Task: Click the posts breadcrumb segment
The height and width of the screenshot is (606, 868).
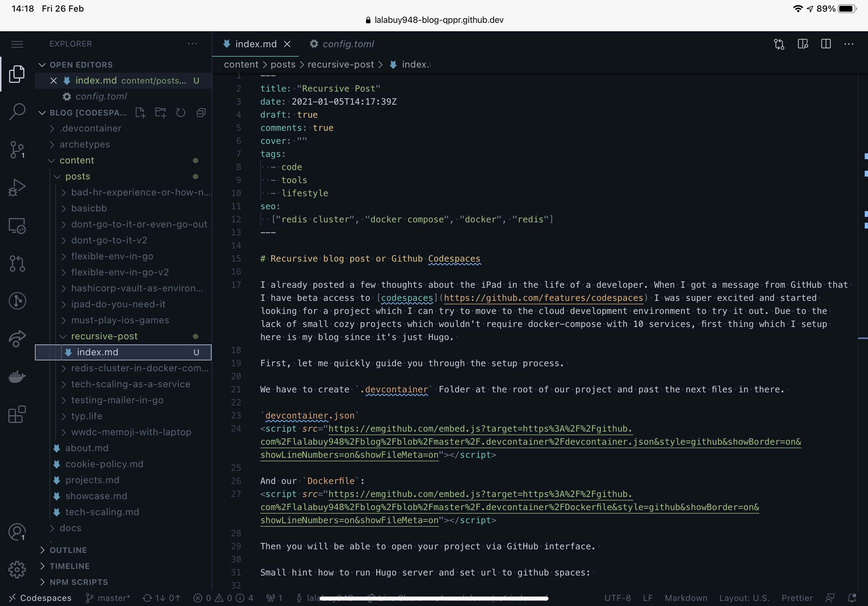Action: 283,65
